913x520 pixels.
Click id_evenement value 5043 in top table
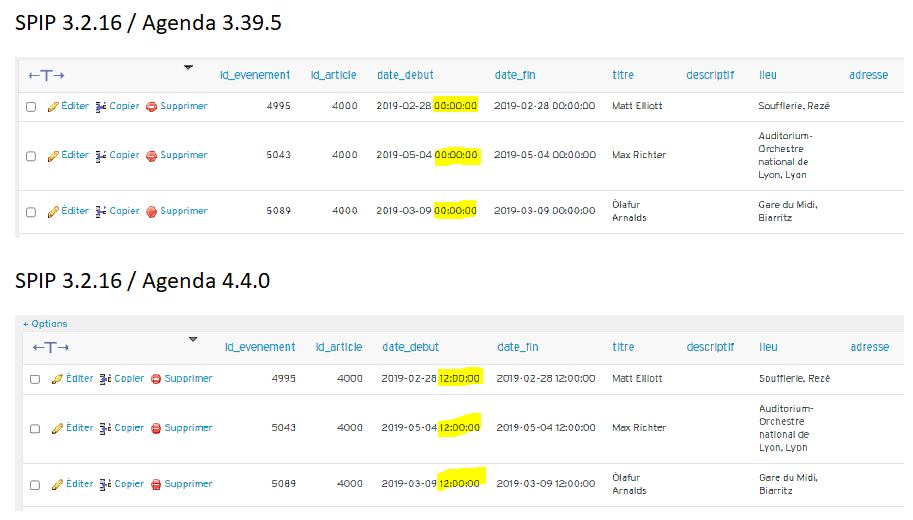tap(278, 155)
